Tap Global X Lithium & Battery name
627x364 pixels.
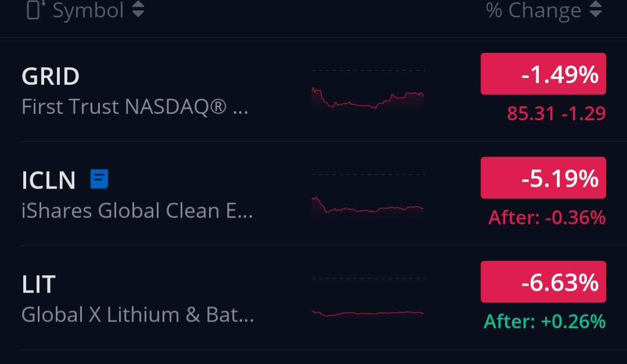click(x=138, y=315)
